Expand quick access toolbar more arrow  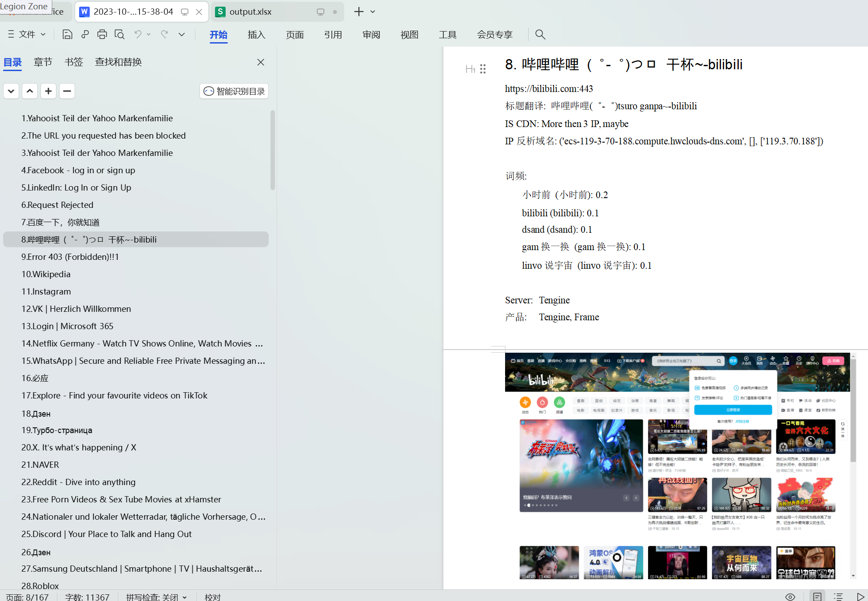click(182, 34)
